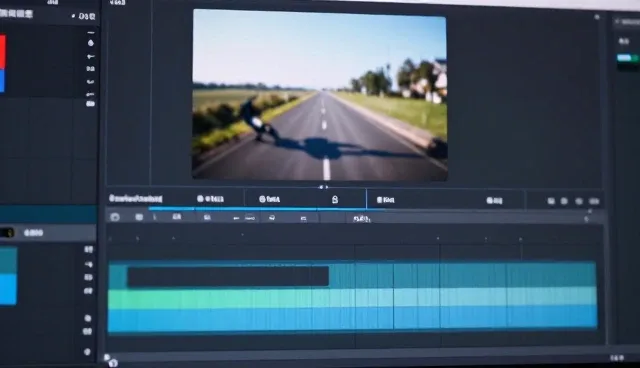
Task: Click the bottom circular icon in the track header column
Action: (87, 352)
